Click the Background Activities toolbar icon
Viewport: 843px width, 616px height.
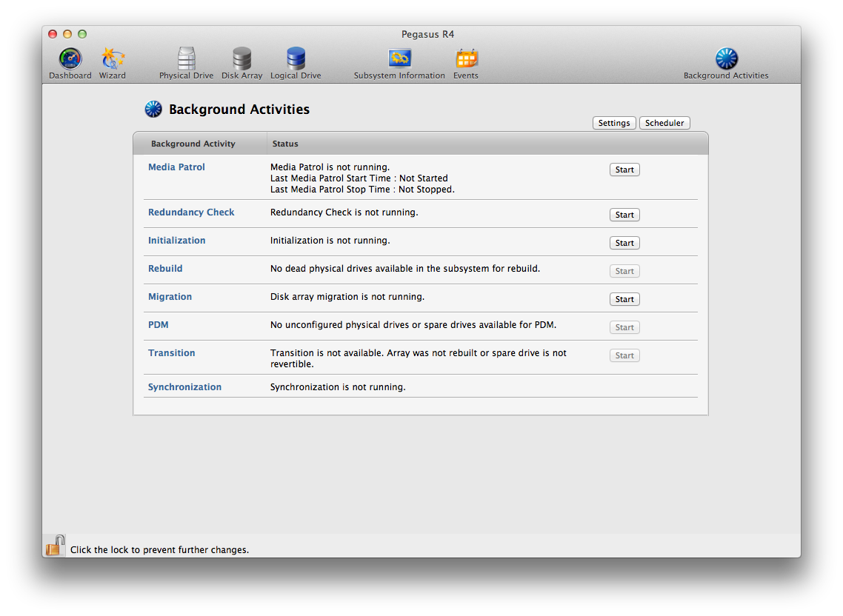coord(726,59)
